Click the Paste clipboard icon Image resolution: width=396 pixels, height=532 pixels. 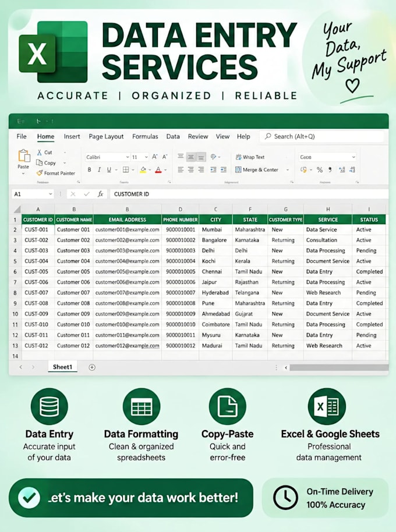coord(24,157)
